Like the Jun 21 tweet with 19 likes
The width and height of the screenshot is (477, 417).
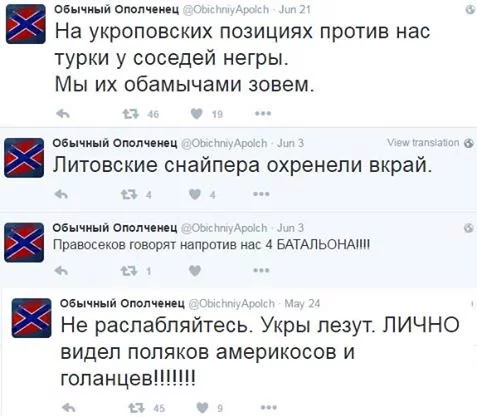[x=197, y=114]
